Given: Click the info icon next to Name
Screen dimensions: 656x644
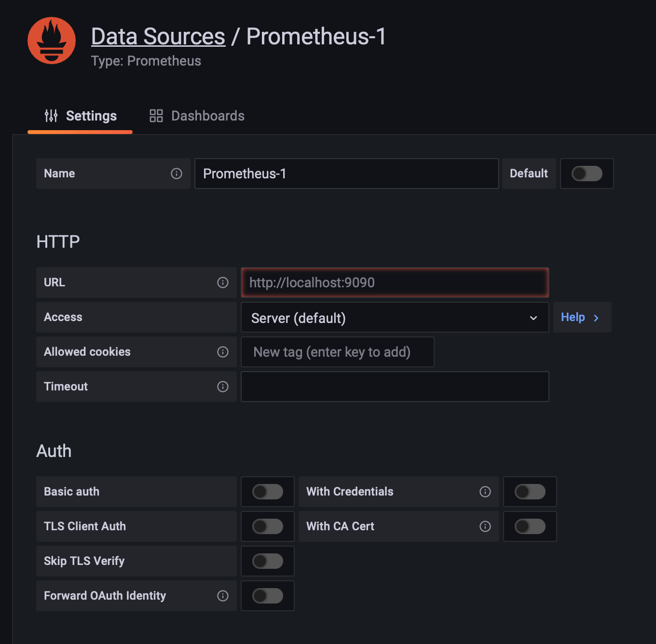Looking at the screenshot, I should (177, 174).
